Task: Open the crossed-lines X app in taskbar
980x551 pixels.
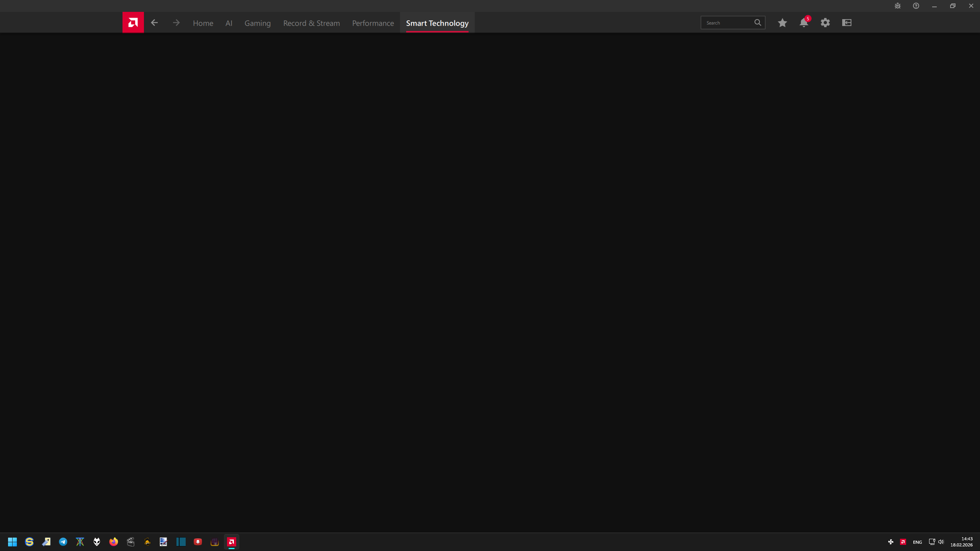Action: click(x=80, y=542)
